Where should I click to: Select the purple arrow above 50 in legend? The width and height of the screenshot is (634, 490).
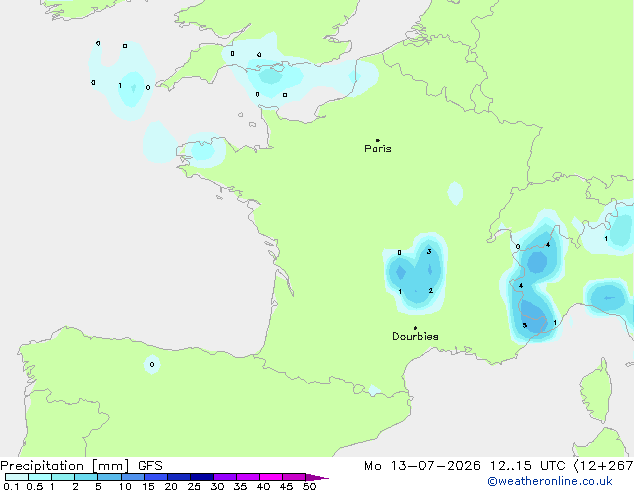click(x=317, y=477)
